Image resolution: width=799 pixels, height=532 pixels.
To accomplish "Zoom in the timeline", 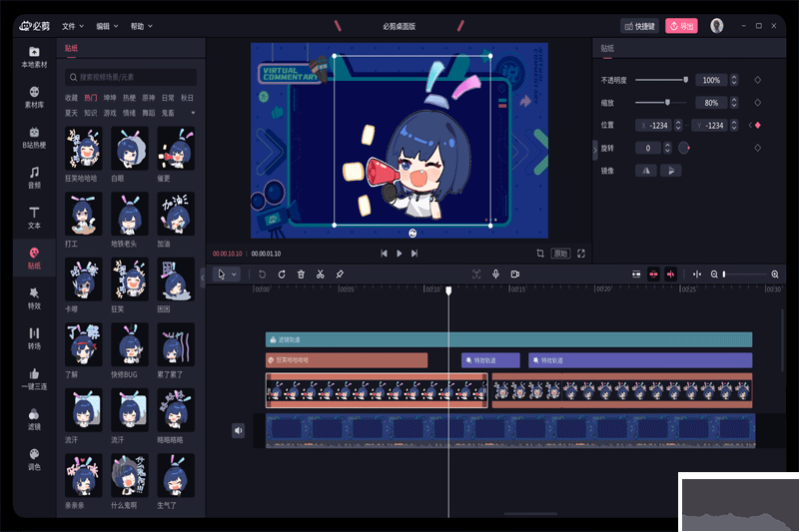I will (775, 274).
